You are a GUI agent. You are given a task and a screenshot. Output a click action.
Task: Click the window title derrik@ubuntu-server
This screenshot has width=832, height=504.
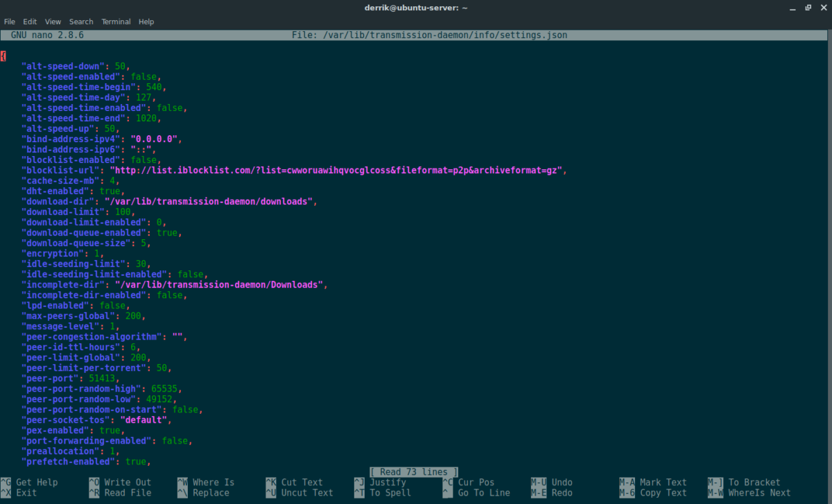point(416,8)
